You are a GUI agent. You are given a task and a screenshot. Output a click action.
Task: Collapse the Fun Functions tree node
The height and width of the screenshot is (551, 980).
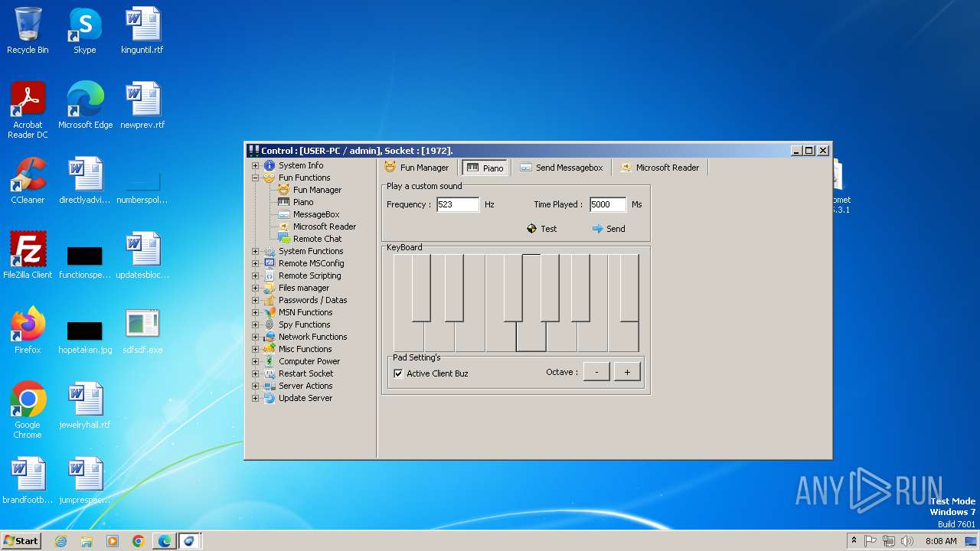tap(256, 178)
